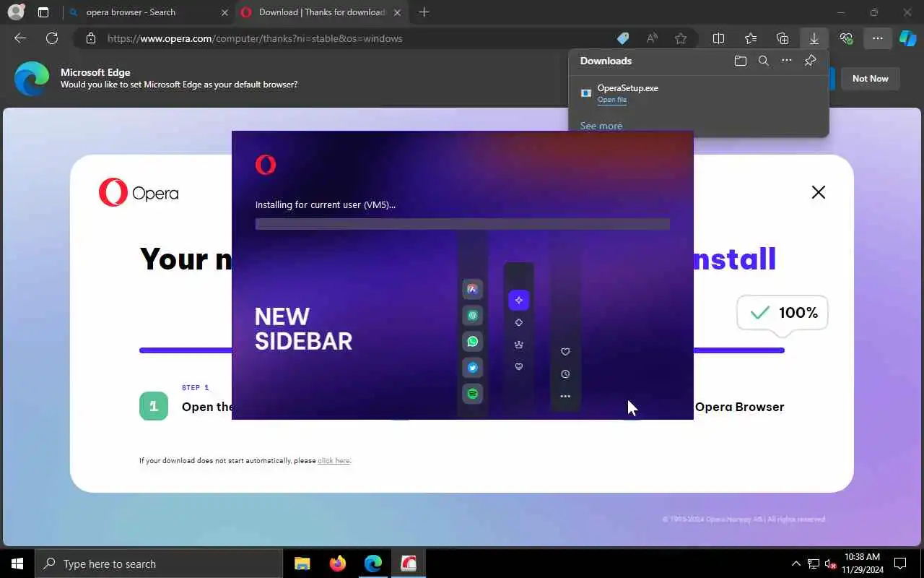The width and height of the screenshot is (924, 578).
Task: Open the clock showing 10:38 AM
Action: tap(862, 564)
